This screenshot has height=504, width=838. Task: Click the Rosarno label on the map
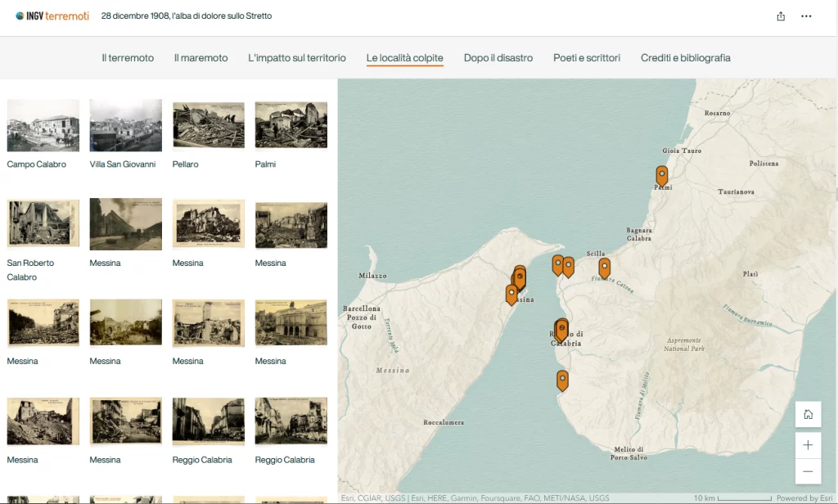(717, 113)
